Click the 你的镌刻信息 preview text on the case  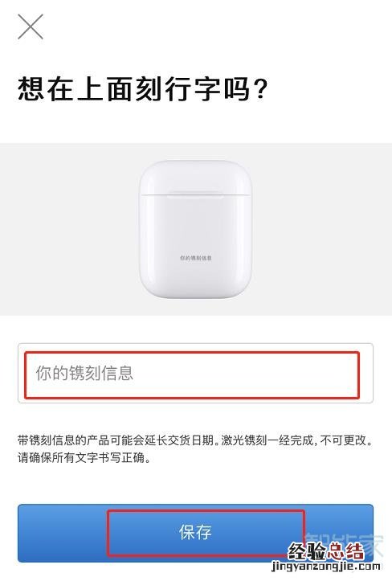tap(196, 257)
